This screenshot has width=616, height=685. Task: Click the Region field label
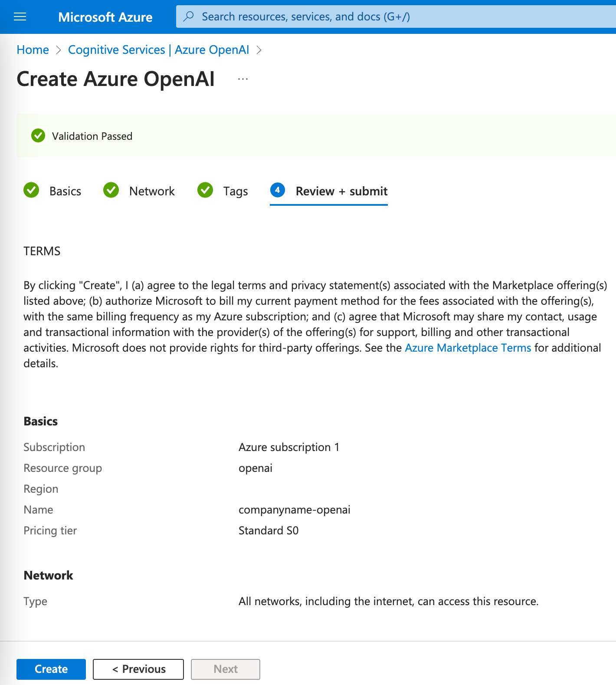pyautogui.click(x=41, y=489)
